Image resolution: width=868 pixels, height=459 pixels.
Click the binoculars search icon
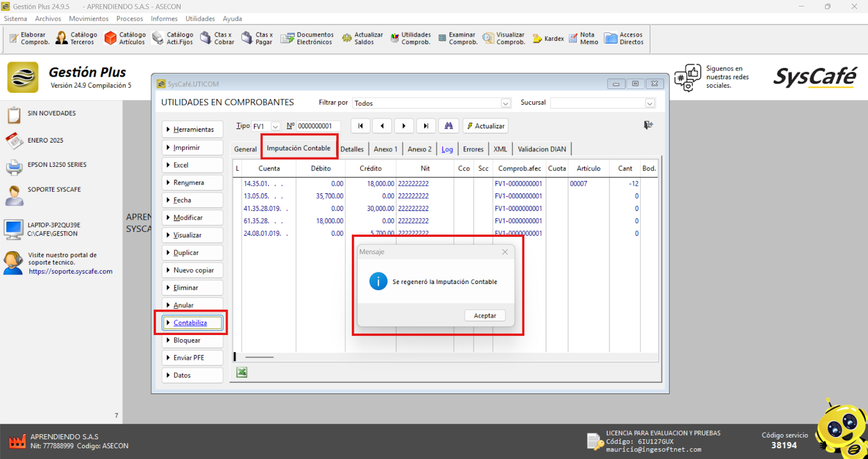pyautogui.click(x=449, y=126)
